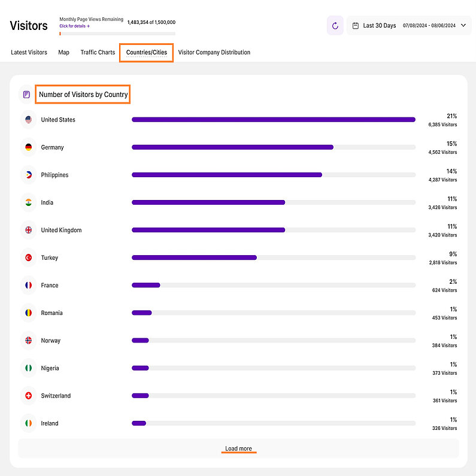Viewport: 476px width, 476px height.
Task: Click the report icon beside section title
Action: coord(26,95)
